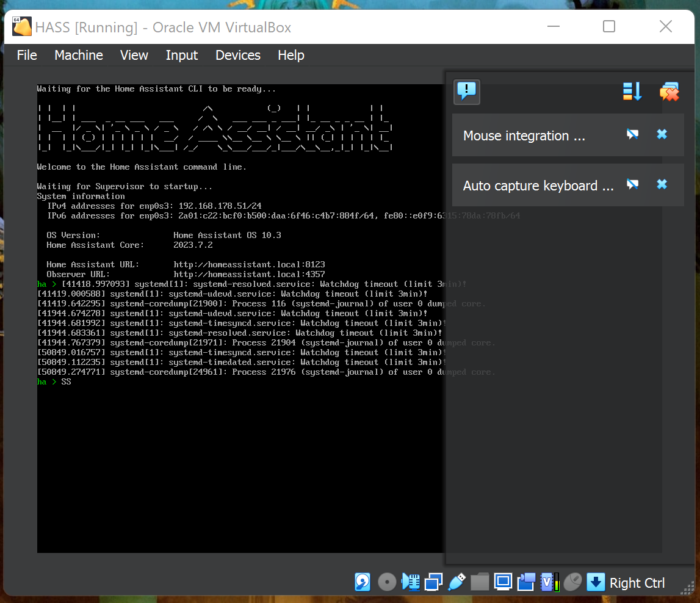Click the Right Ctrl host key label

click(x=637, y=583)
